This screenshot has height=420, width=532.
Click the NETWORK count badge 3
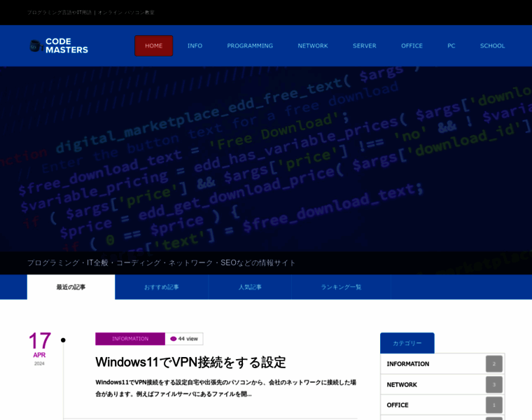pos(494,385)
